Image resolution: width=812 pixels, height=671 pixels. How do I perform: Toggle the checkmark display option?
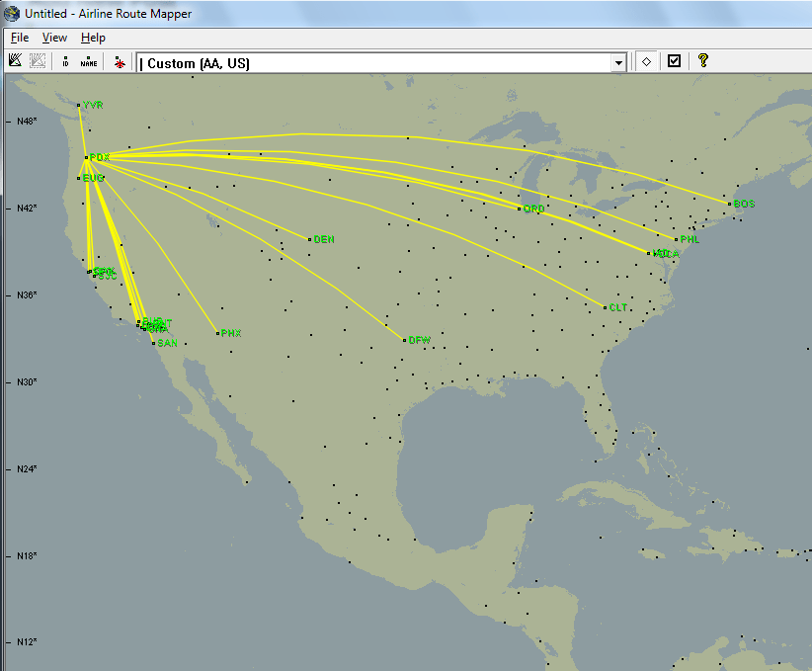coord(673,60)
